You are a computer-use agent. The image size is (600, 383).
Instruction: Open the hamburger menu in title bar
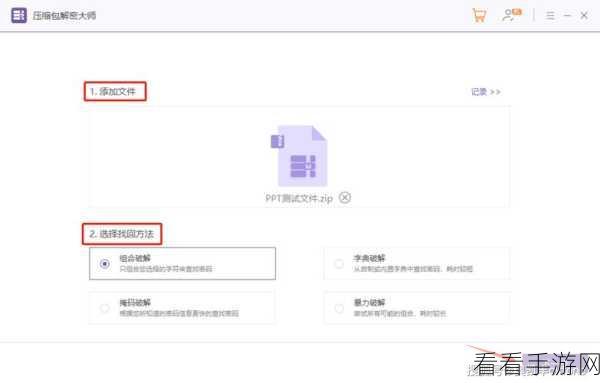point(550,15)
